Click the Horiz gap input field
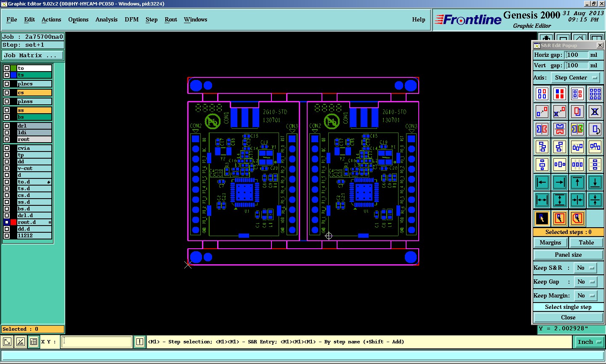This screenshot has width=606, height=364. [x=576, y=55]
